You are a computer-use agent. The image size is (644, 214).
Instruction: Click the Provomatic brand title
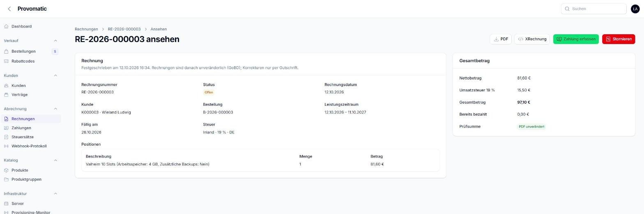click(32, 9)
